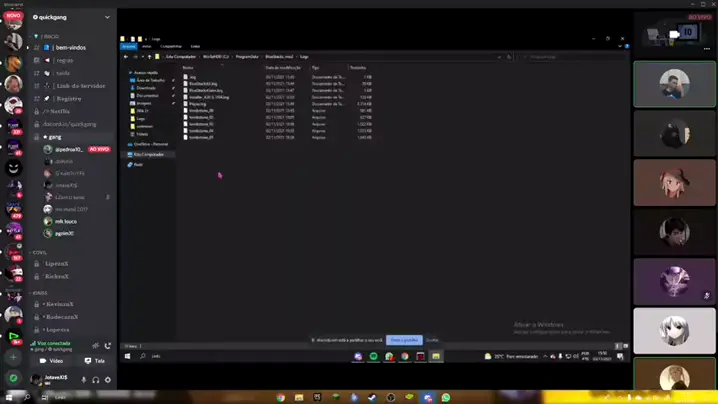The height and width of the screenshot is (404, 718).
Task: Open Google Chrome from the taskbar
Action: pos(281,397)
